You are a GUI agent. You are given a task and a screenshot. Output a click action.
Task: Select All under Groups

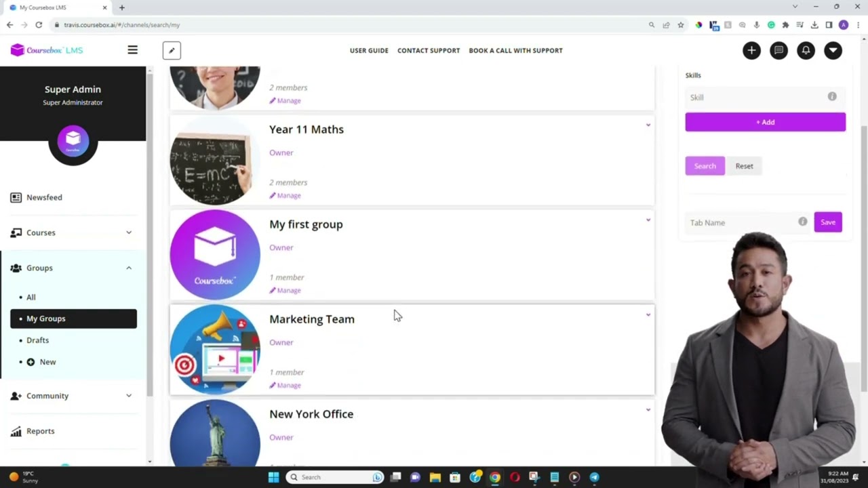(31, 297)
